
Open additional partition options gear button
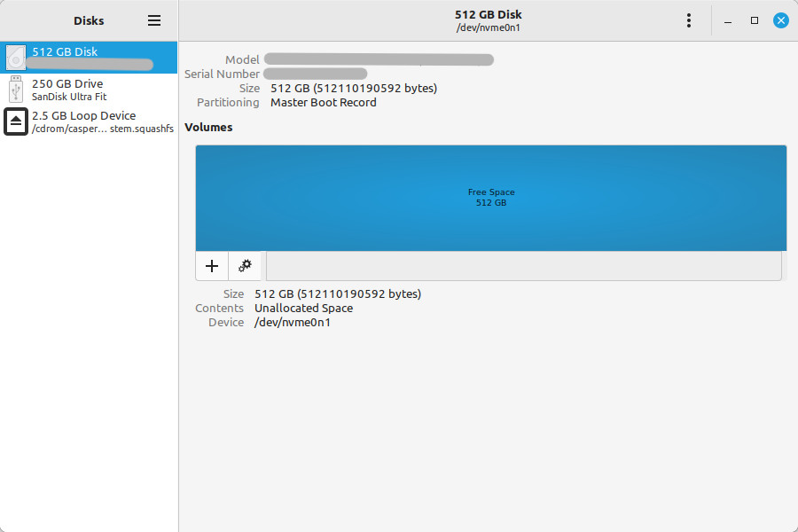(245, 266)
